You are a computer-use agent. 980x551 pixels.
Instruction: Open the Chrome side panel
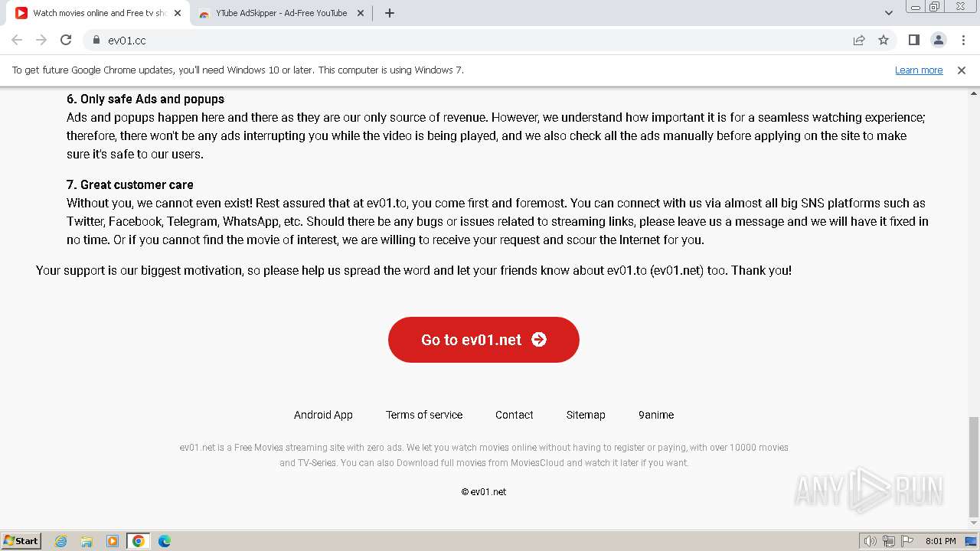click(x=913, y=41)
